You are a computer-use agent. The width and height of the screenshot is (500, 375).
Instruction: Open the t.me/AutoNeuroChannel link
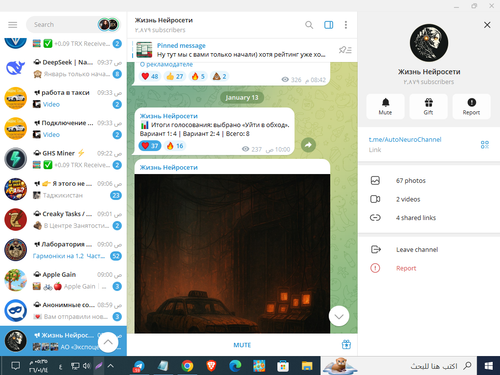pos(405,140)
